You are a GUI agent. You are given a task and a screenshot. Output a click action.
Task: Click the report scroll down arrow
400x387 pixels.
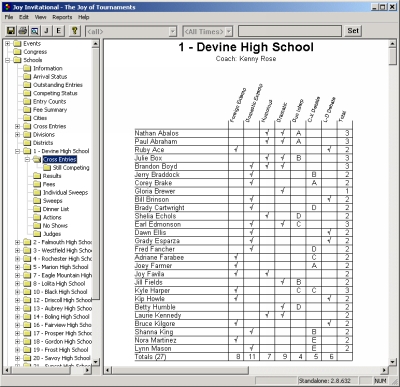(393, 362)
